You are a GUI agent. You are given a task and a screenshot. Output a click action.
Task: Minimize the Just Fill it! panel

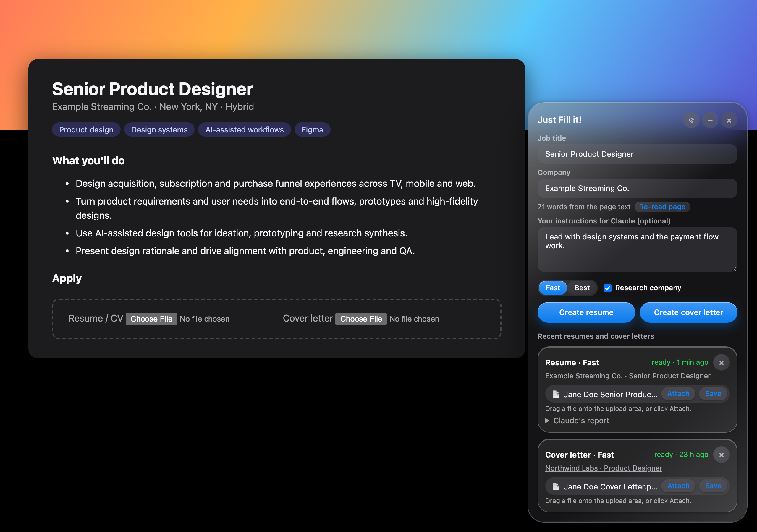710,120
